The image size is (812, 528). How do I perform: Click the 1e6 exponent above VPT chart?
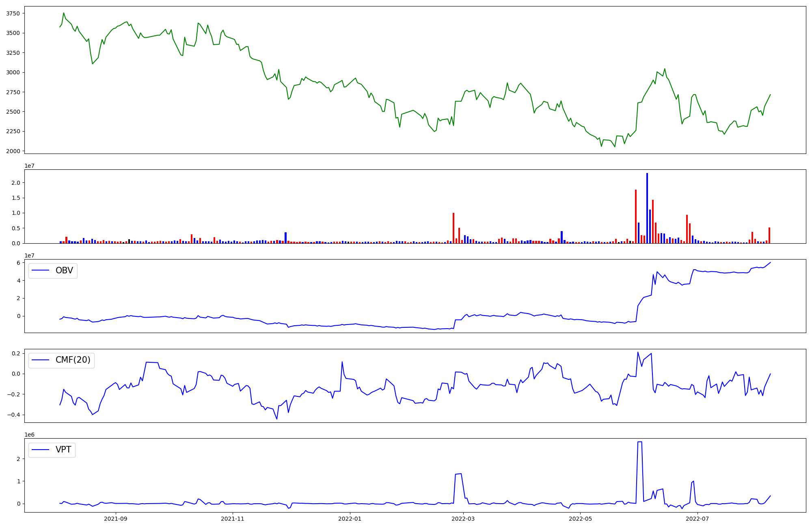point(30,435)
